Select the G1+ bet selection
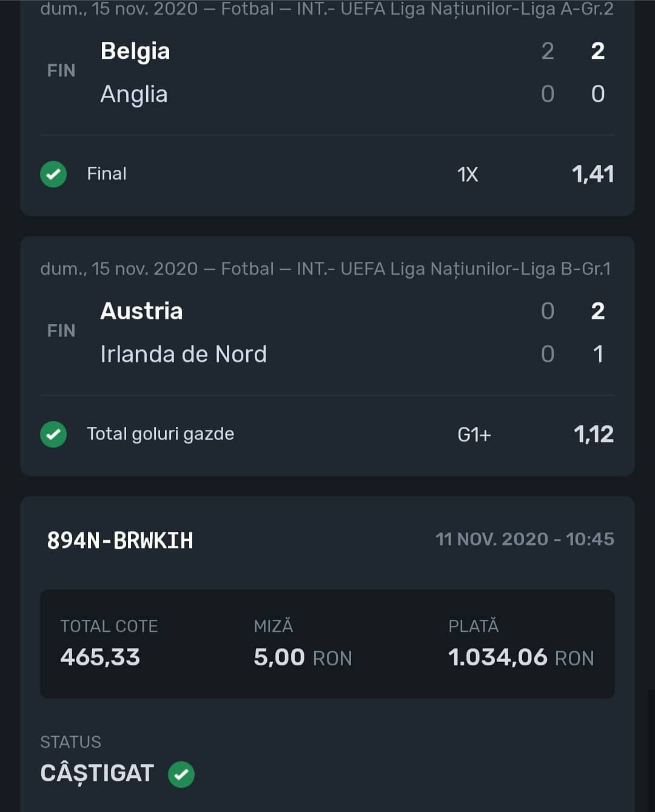Screen dimensions: 655x812 click(x=474, y=435)
